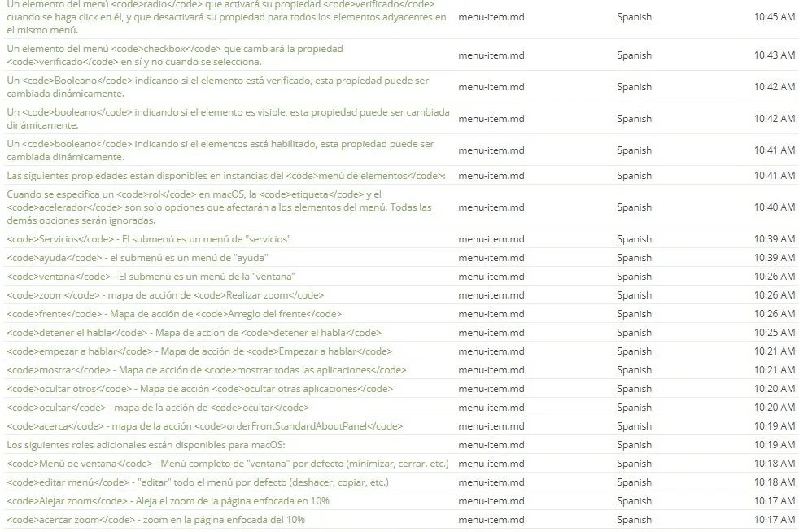Click the timestamp in 'Los siguientes roles' row
Screen dimensions: 799x532
click(x=774, y=445)
